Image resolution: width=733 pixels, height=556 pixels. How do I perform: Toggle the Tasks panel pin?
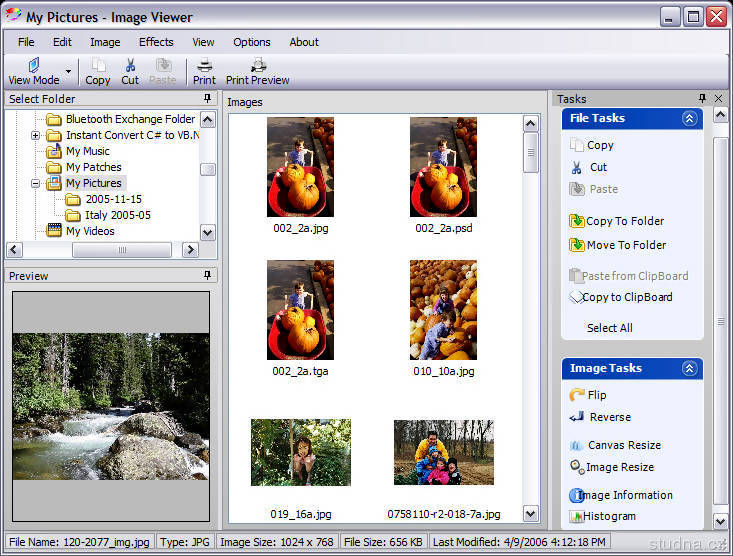coord(702,99)
